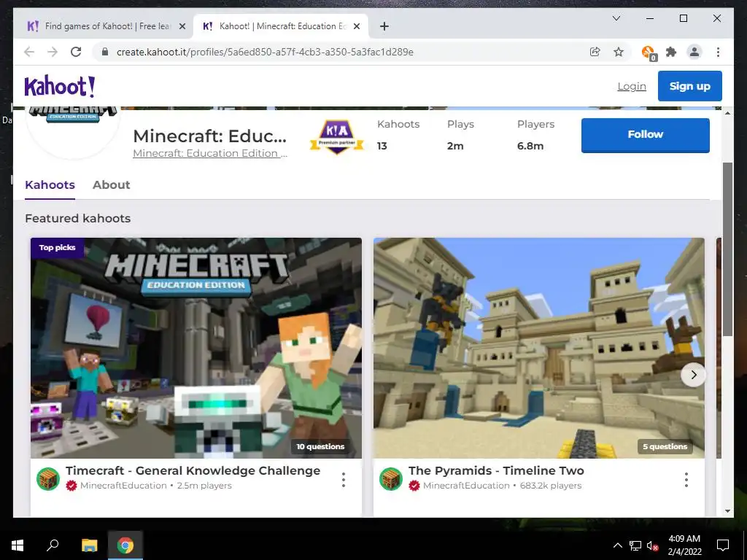Viewport: 747px width, 560px height.
Task: Click the Kahoot! logo in header
Action: coord(60,86)
